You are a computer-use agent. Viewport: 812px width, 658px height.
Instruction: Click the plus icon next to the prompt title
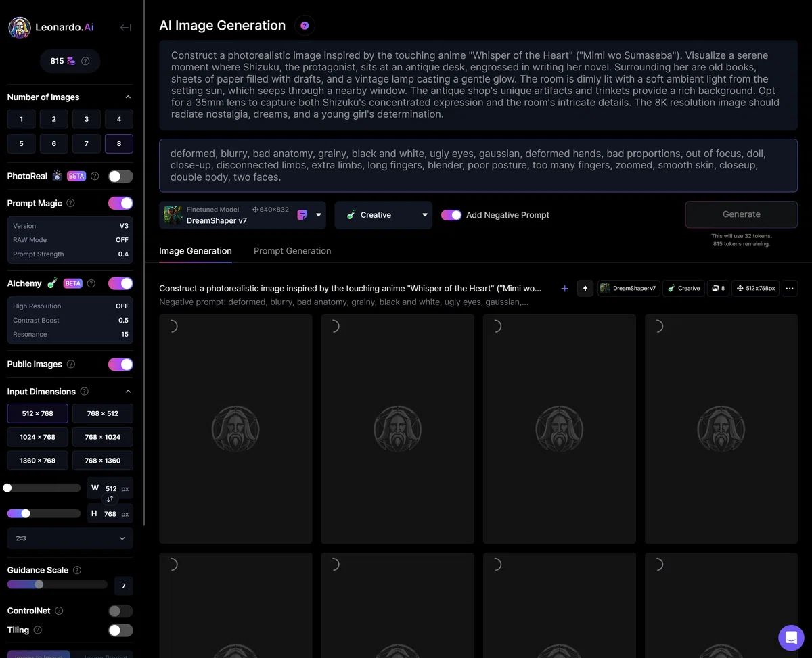point(565,289)
